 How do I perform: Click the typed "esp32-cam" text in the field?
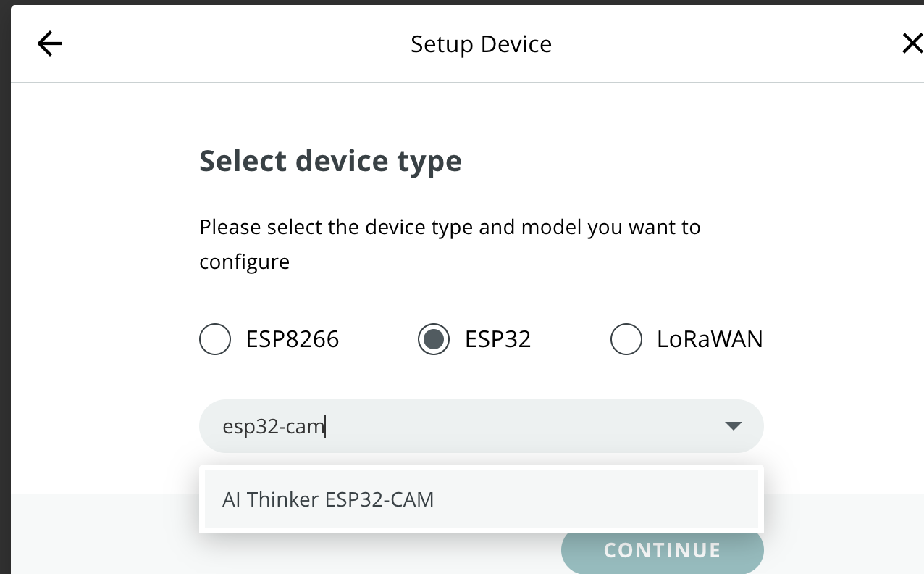point(273,426)
